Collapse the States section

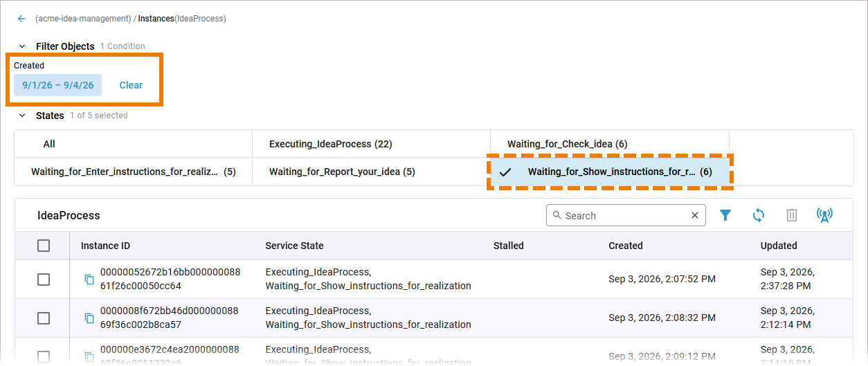coord(22,116)
